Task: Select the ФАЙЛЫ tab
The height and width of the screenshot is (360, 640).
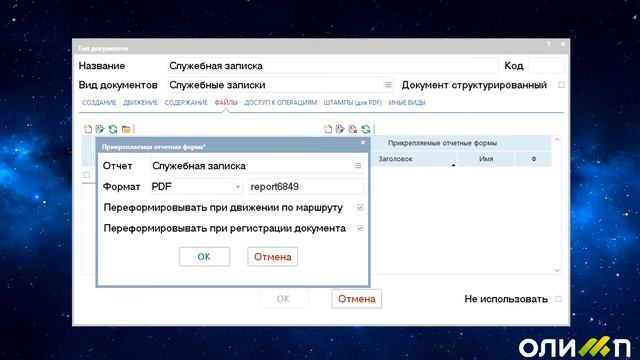Action: coord(226,103)
